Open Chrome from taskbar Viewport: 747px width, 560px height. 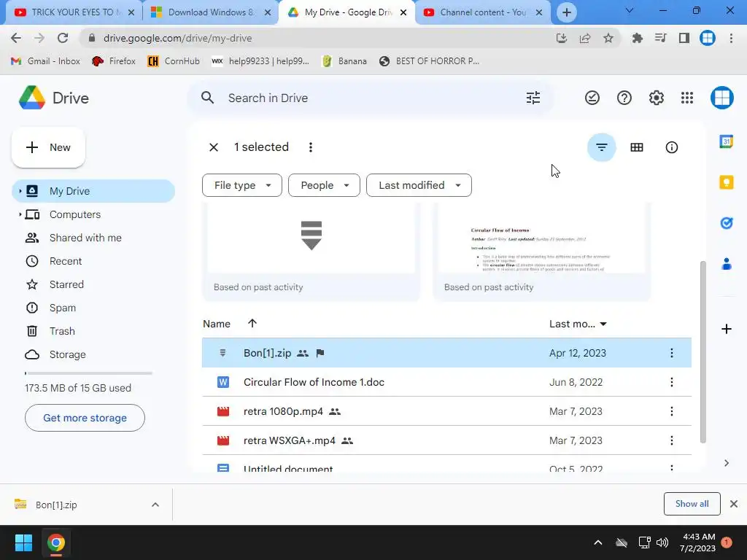click(x=55, y=542)
